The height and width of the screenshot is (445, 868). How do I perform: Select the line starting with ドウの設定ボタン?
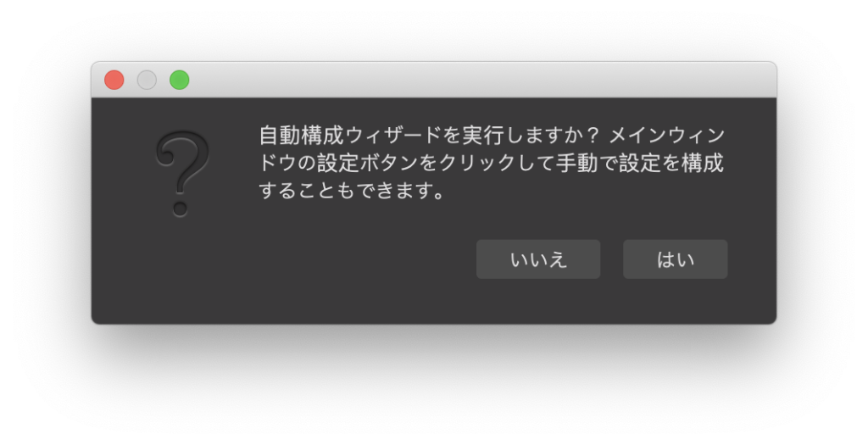492,163
